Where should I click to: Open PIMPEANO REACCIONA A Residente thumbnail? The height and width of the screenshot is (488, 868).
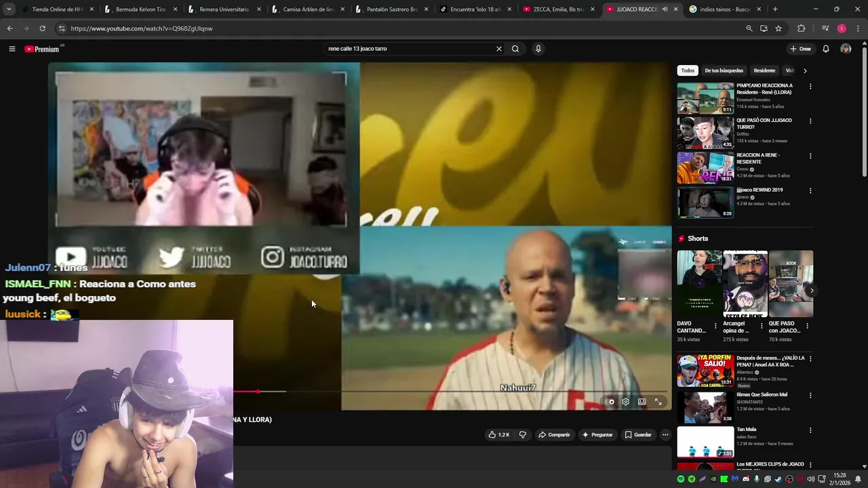pos(705,98)
